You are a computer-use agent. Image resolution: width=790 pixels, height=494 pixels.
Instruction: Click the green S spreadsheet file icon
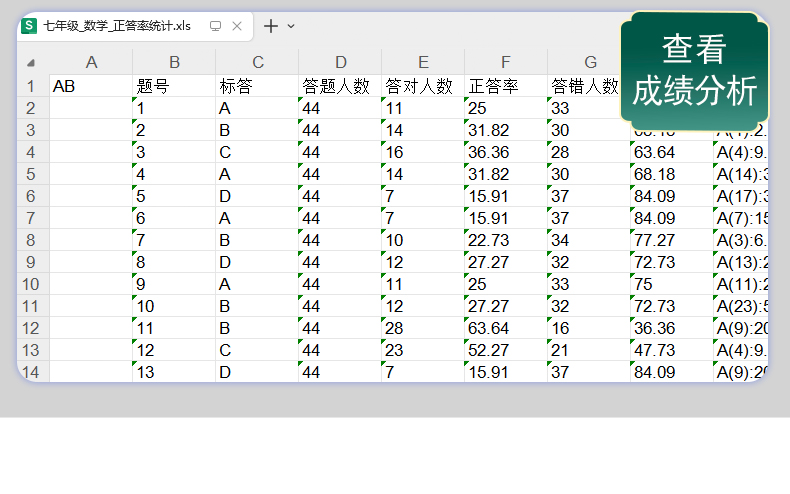click(30, 26)
